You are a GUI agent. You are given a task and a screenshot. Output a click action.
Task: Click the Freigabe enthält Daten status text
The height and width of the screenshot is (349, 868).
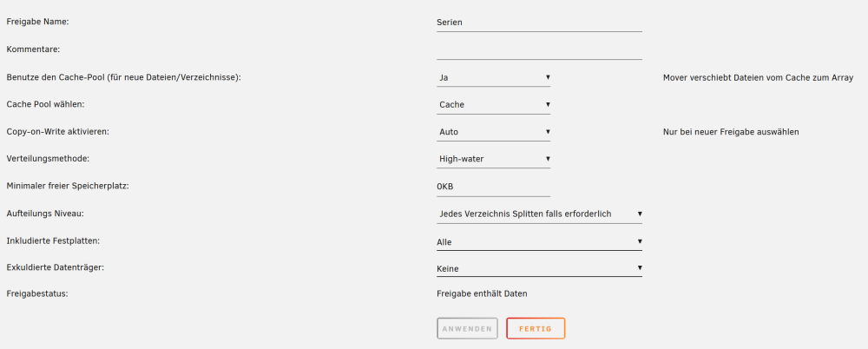tap(482, 293)
